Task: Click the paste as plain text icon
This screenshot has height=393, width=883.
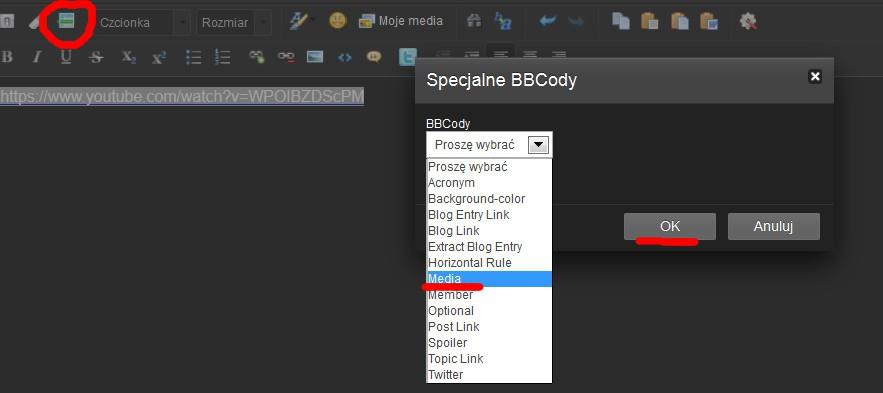Action: click(x=680, y=21)
